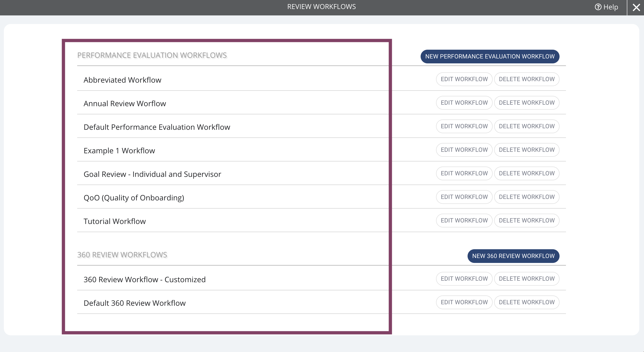This screenshot has width=644, height=352.
Task: Click 'Goal Review - Individual and Supervisor' text
Action: (152, 174)
